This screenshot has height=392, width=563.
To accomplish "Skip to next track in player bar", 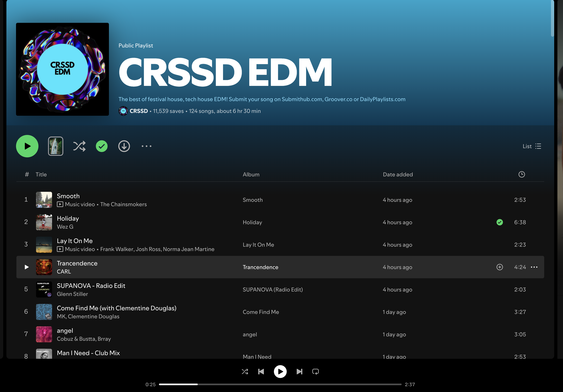I will tap(299, 372).
